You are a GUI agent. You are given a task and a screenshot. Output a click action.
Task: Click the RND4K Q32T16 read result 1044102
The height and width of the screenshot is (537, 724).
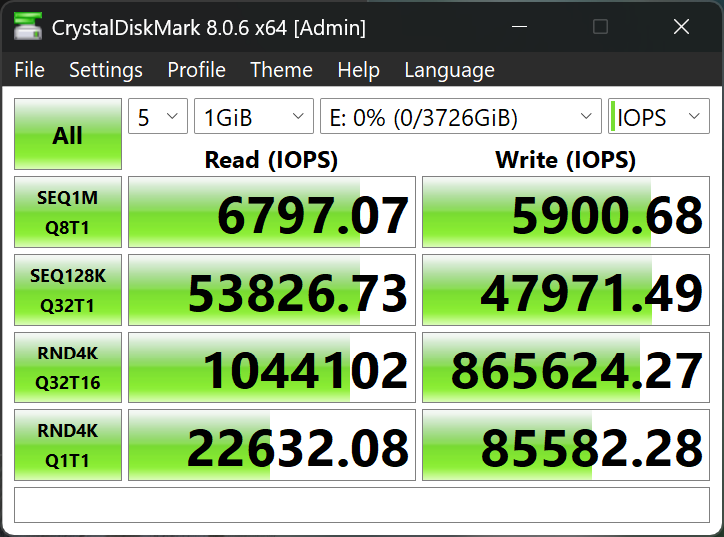(x=272, y=368)
